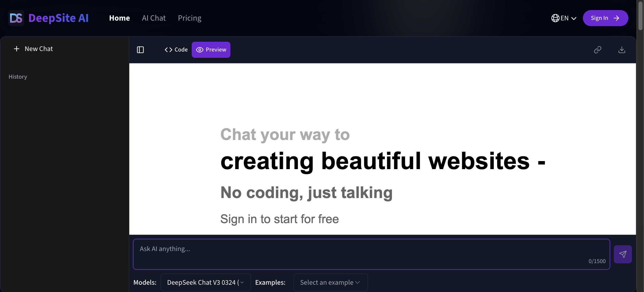Click the DeepSite AI brand name
The image size is (644, 292).
pyautogui.click(x=58, y=18)
